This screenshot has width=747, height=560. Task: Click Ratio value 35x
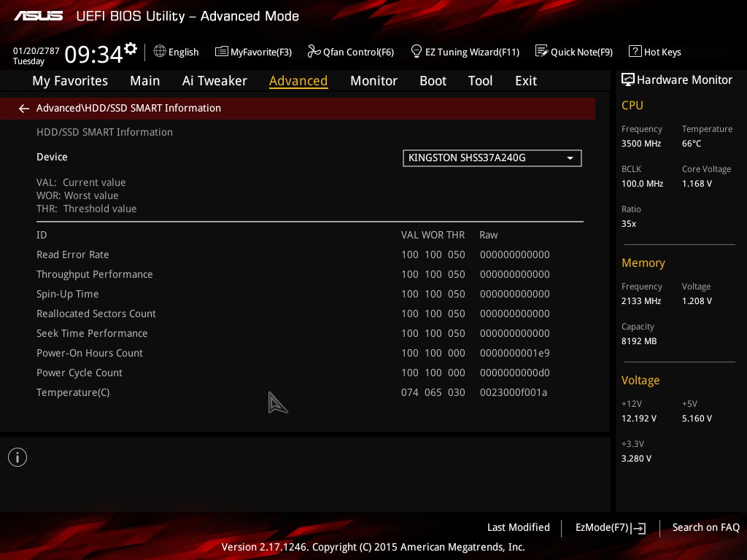tap(628, 223)
